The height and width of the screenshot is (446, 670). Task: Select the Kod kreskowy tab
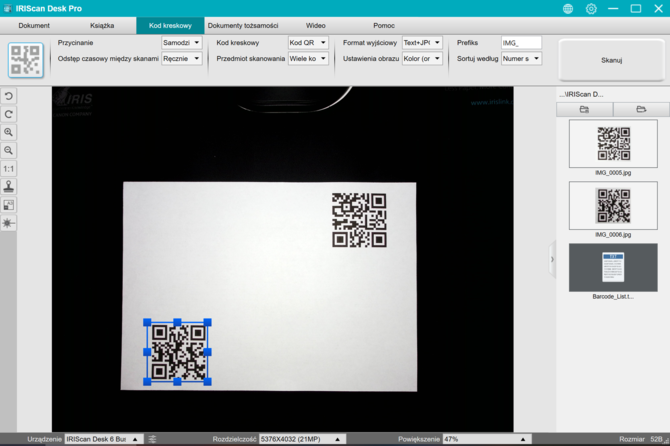pos(170,26)
